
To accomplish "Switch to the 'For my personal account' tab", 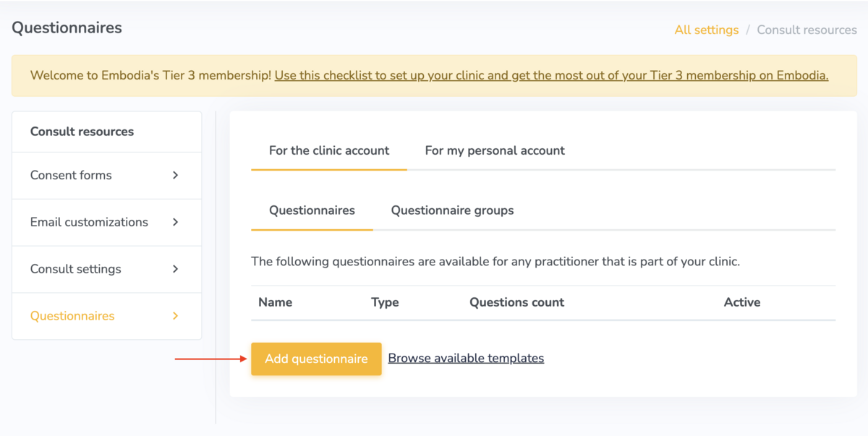I will click(495, 150).
